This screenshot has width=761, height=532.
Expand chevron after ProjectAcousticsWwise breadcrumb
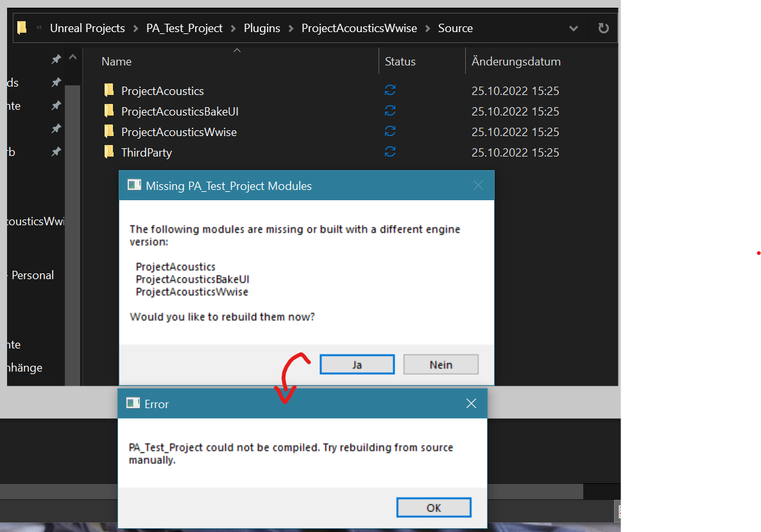coord(427,29)
